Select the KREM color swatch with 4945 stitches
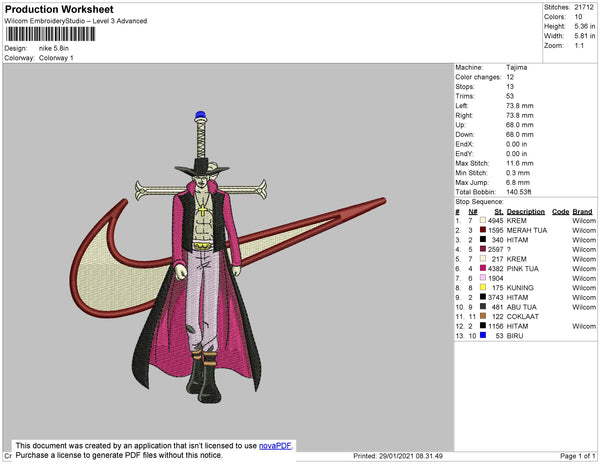 [483, 220]
